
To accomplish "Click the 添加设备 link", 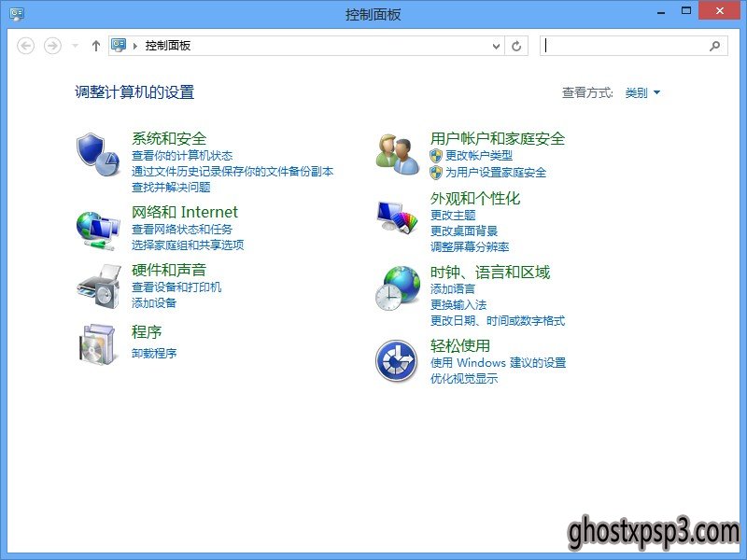I will tap(154, 302).
